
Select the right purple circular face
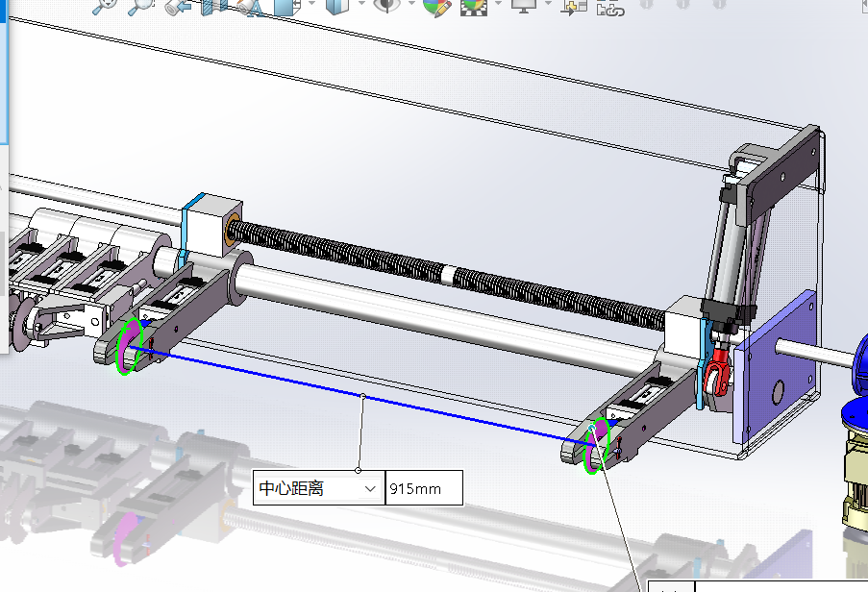pyautogui.click(x=597, y=446)
